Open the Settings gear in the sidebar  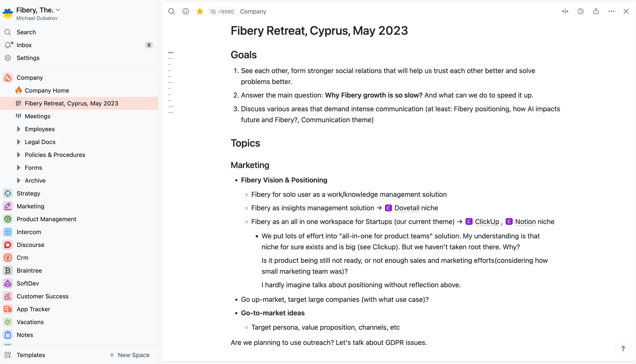coord(28,58)
